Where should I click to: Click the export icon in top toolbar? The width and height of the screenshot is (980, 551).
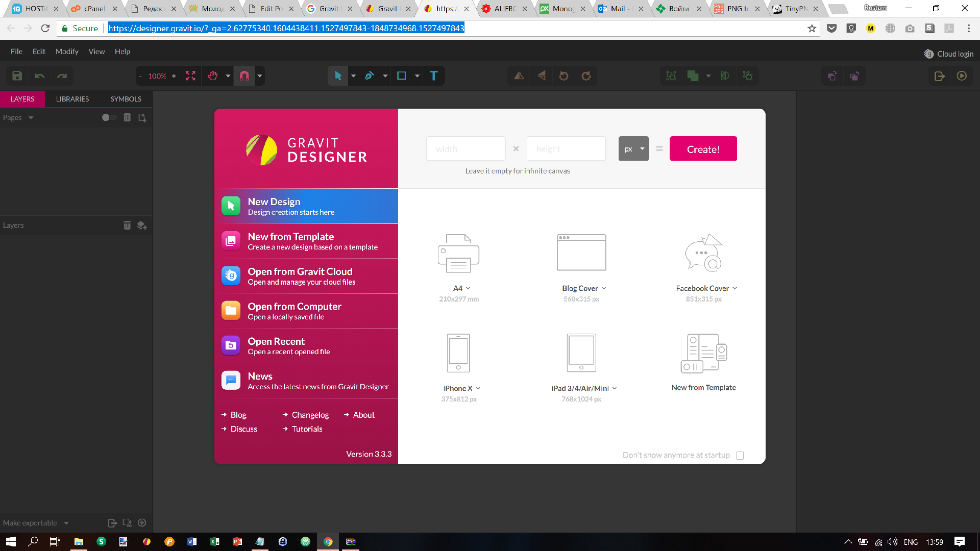click(x=940, y=76)
